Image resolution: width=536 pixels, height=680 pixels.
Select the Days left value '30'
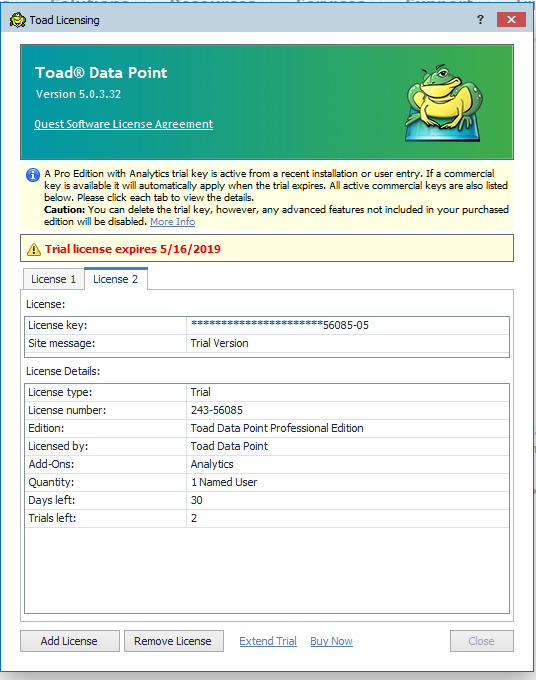196,500
